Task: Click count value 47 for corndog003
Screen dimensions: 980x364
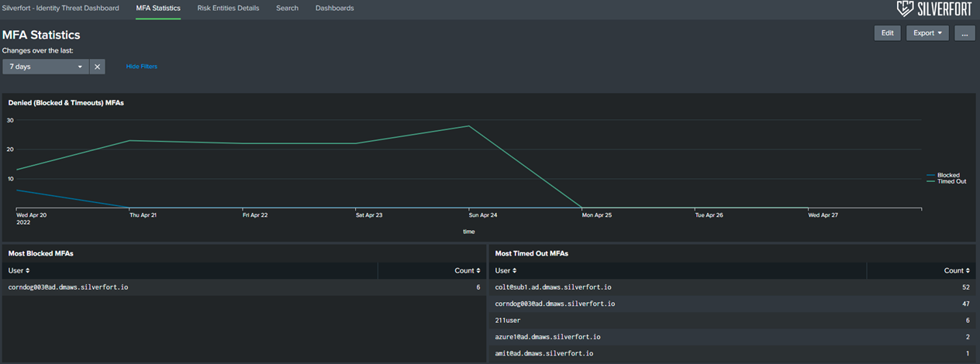Action: 965,304
